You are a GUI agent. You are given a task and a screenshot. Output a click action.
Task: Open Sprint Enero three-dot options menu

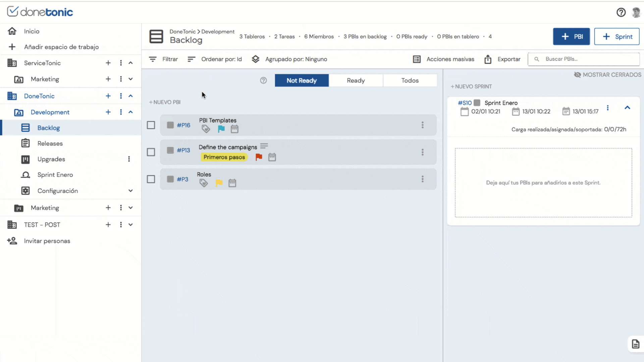point(607,108)
